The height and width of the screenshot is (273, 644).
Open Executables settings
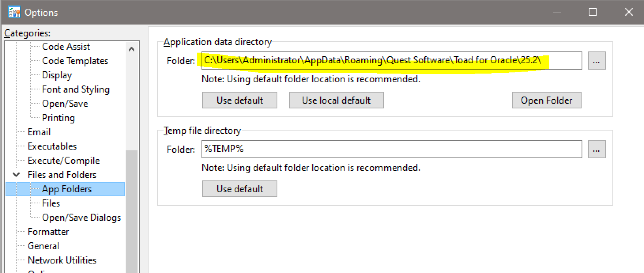coord(52,146)
